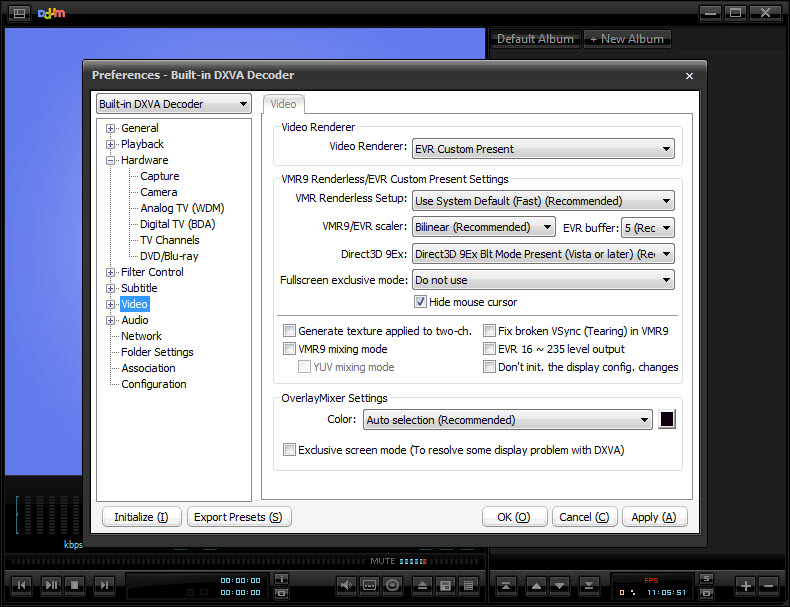Remove item with the minus button
This screenshot has width=790, height=607.
pos(769,585)
